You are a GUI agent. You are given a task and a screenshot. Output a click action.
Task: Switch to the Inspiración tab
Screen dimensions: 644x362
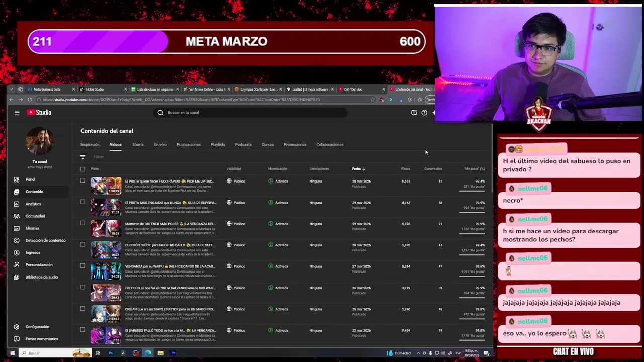pyautogui.click(x=90, y=145)
